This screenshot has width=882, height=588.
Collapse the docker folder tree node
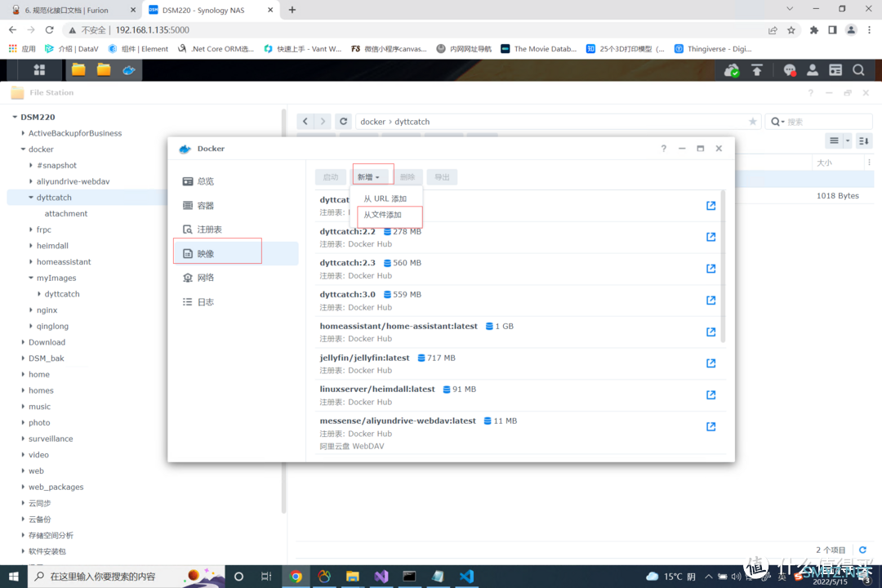tap(23, 149)
